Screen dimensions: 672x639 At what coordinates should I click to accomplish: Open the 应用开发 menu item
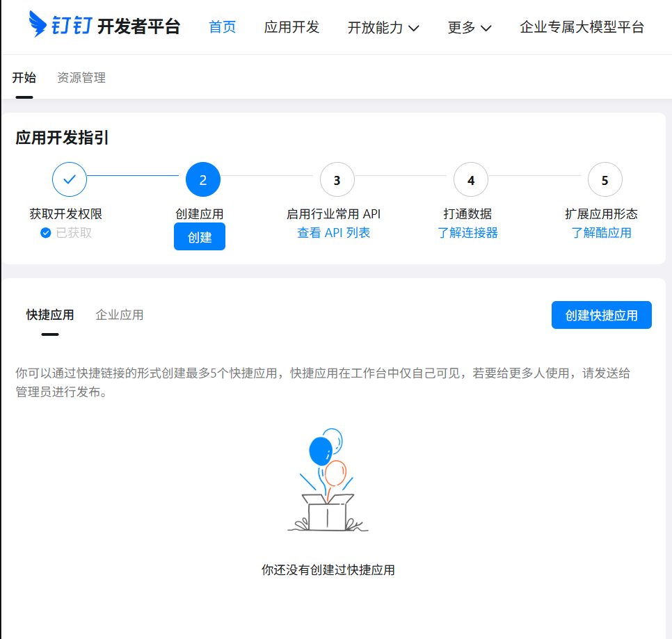pos(291,26)
